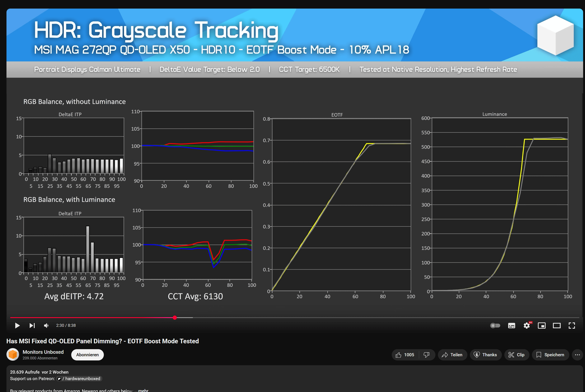Share via the Teilen button
This screenshot has height=392, width=585.
(x=452, y=355)
